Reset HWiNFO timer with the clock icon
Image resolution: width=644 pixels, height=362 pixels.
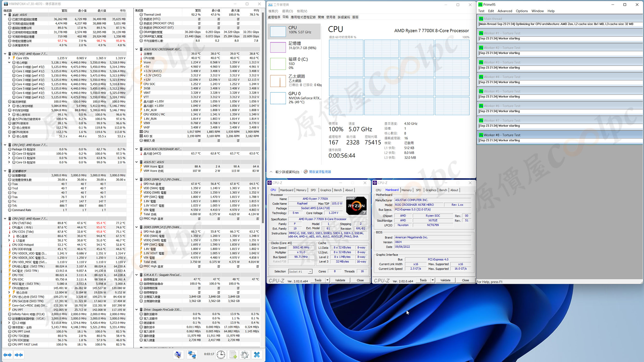[x=221, y=355]
